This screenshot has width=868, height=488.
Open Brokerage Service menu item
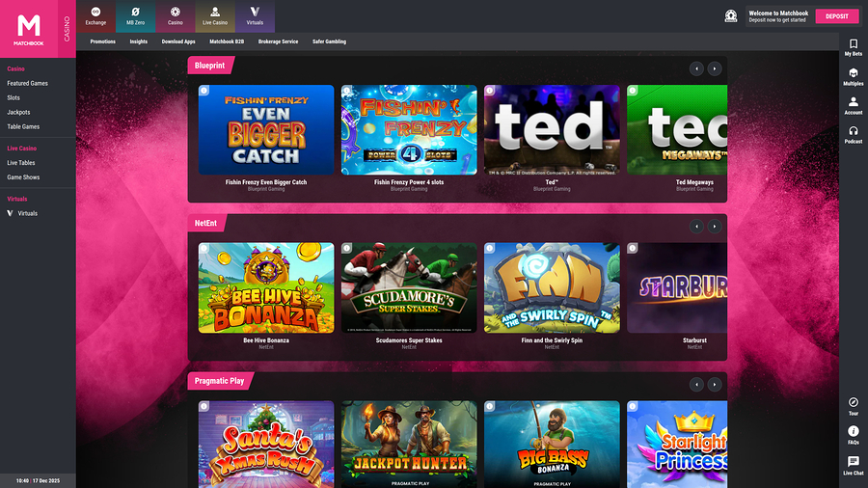[278, 41]
